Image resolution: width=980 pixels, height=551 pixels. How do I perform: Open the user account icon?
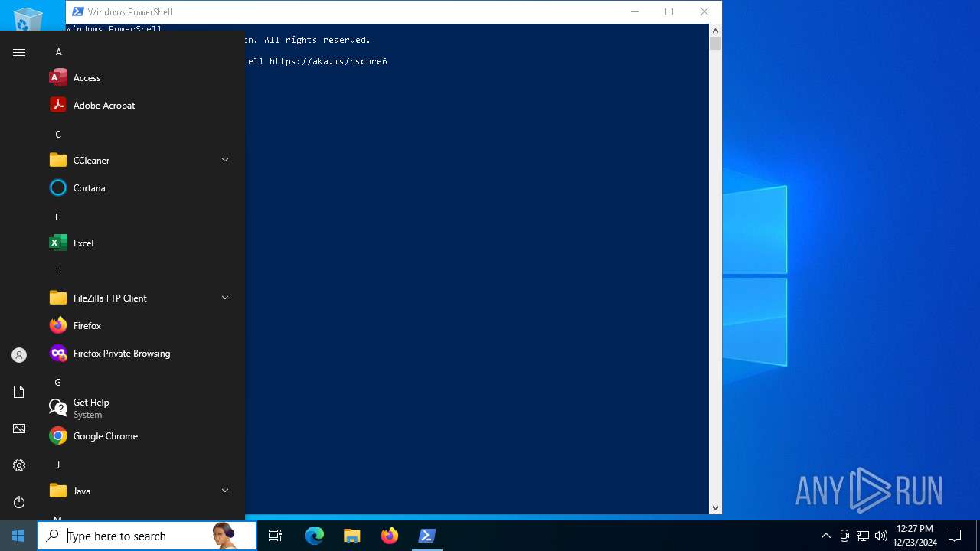point(19,355)
